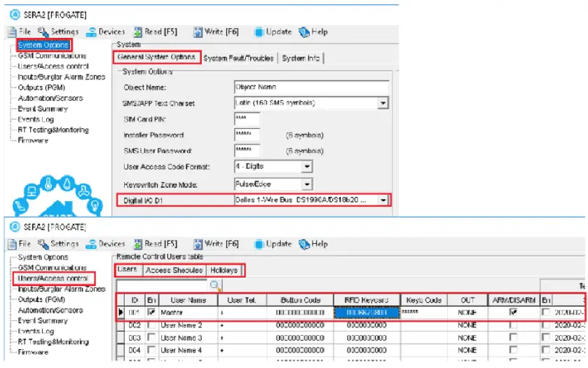Select Firmware in the Remote Control Users window tree
Image resolution: width=588 pixels, height=368 pixels.
tap(33, 353)
